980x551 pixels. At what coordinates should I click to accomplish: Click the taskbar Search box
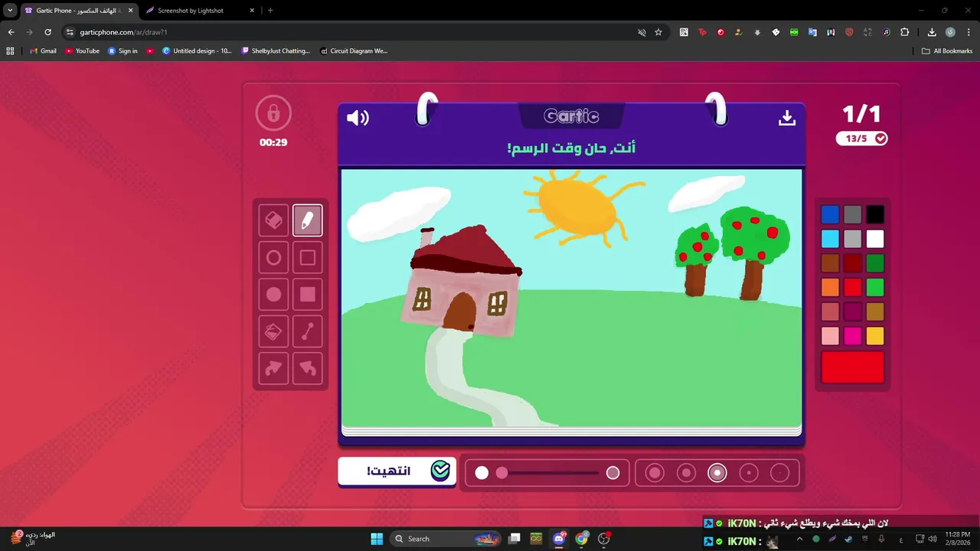tap(446, 539)
